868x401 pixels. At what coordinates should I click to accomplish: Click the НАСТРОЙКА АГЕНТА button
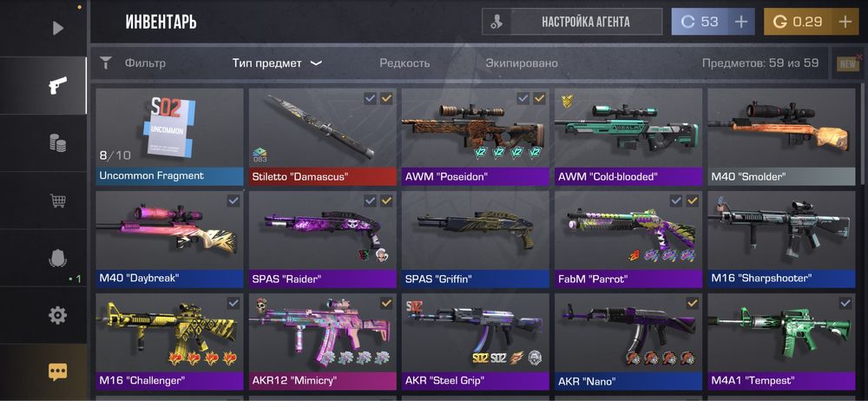[572, 22]
